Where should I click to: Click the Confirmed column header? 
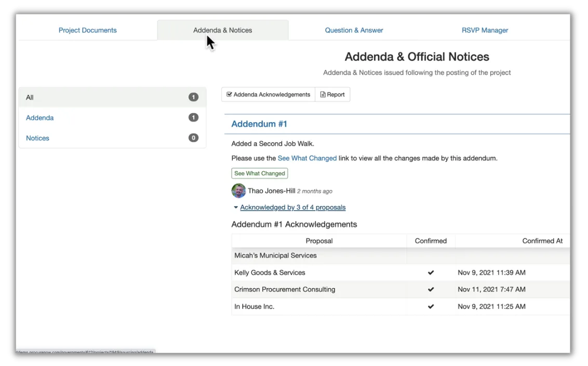(x=431, y=241)
